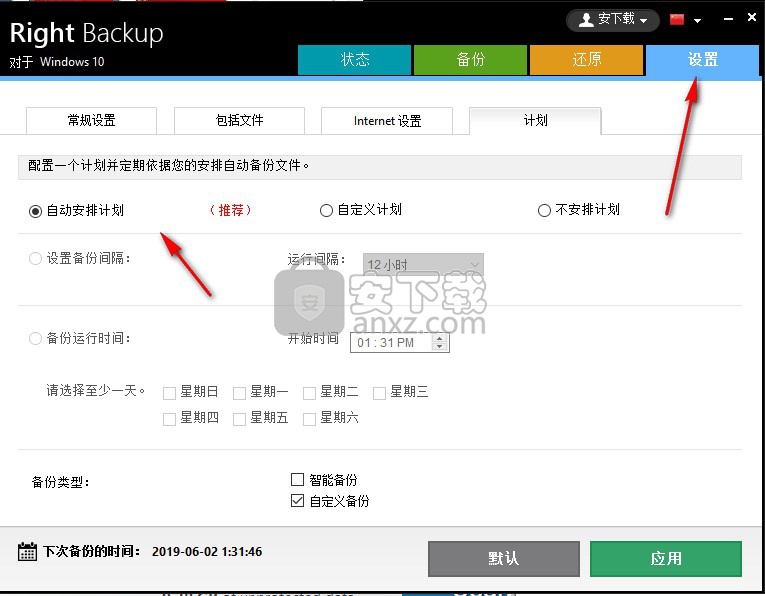This screenshot has width=765, height=596.
Task: Select the 计划 schedule sub-tab
Action: point(535,120)
